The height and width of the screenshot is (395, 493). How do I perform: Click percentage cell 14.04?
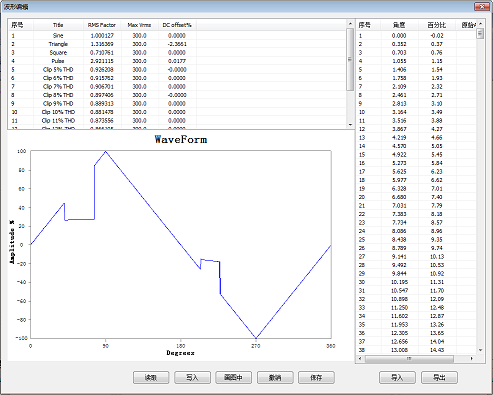coord(437,341)
